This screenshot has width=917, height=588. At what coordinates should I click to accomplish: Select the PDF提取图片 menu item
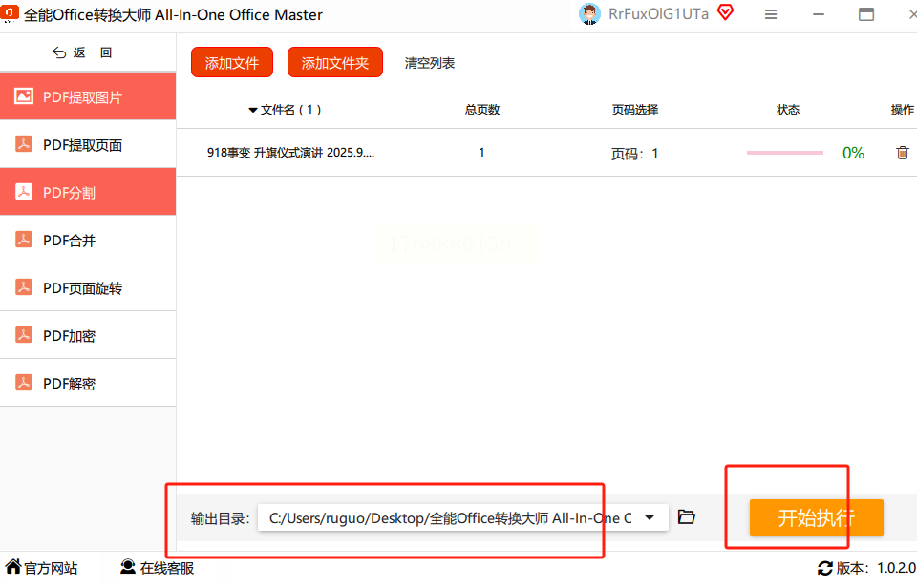88,96
